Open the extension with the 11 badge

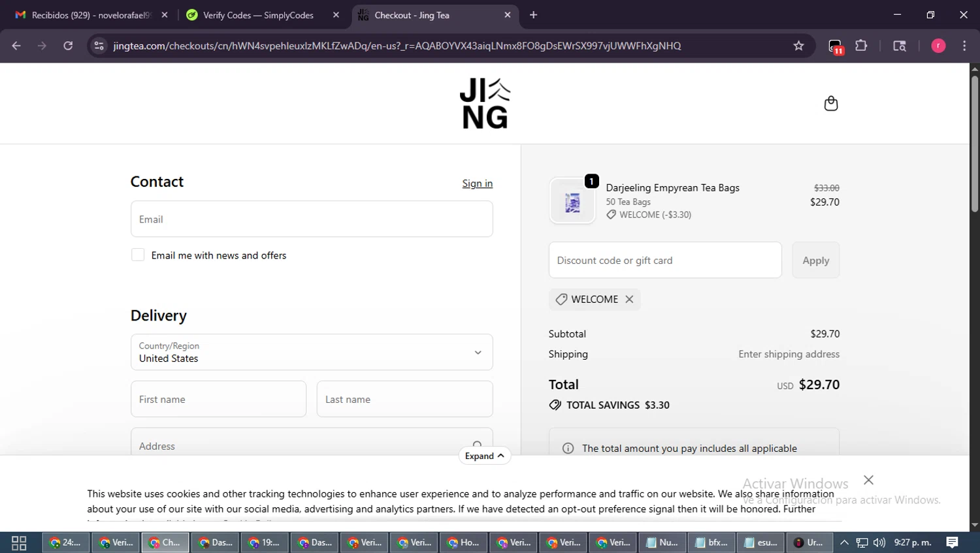(836, 46)
